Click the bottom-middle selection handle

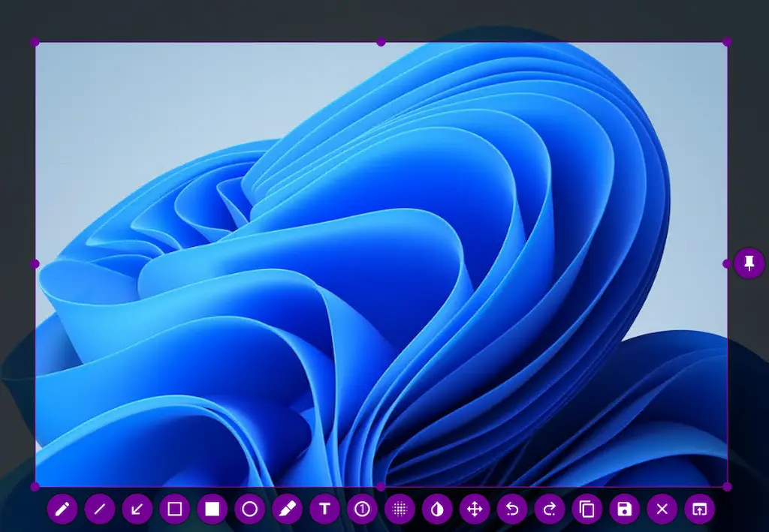coord(381,486)
